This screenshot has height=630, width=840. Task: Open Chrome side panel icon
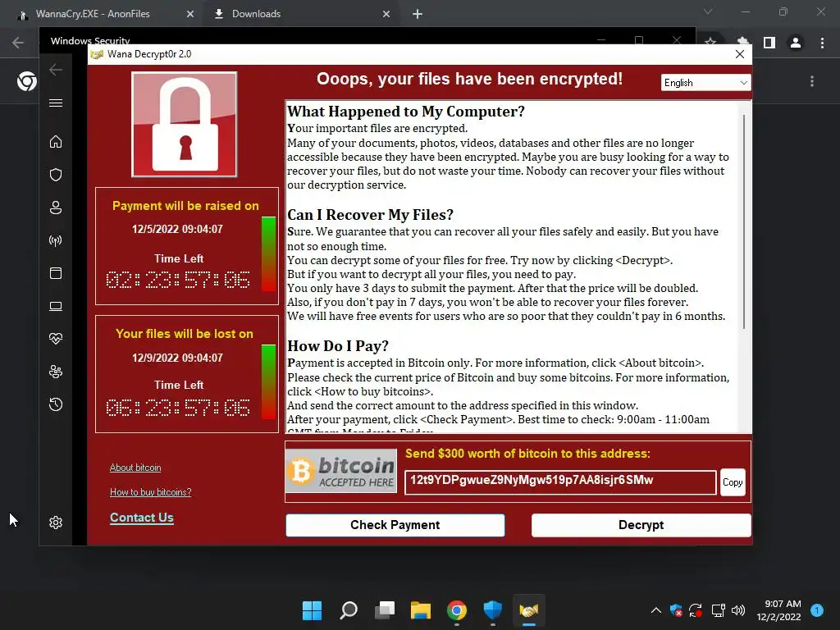point(769,43)
